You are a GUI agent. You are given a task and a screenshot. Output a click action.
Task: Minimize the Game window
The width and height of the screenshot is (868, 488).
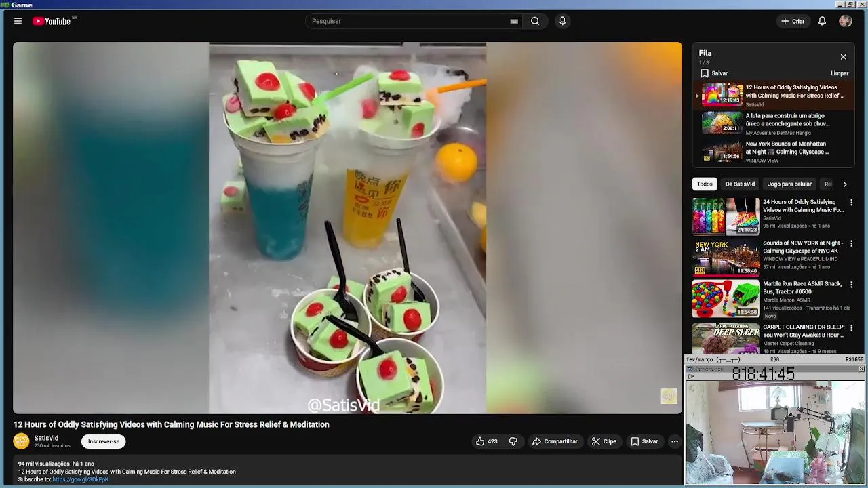pyautogui.click(x=841, y=5)
